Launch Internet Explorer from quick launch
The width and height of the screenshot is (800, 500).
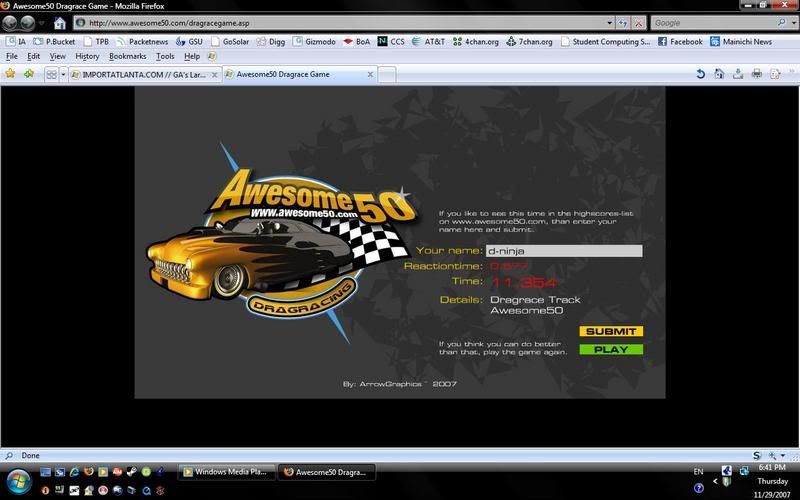coord(74,472)
